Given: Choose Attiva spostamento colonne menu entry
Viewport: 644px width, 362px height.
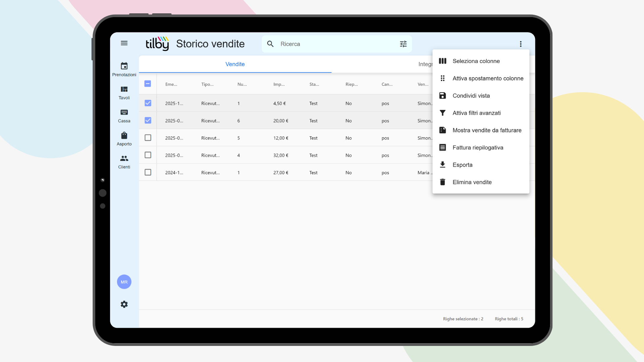Looking at the screenshot, I should 481,78.
